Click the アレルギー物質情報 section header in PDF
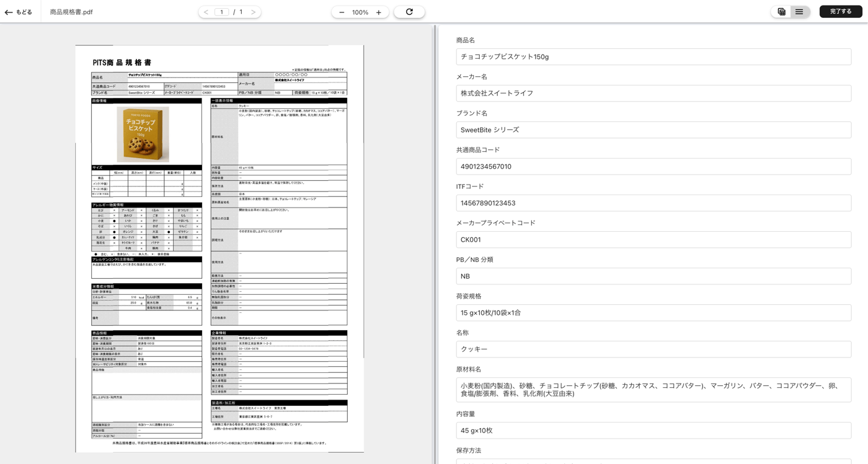 click(x=147, y=205)
